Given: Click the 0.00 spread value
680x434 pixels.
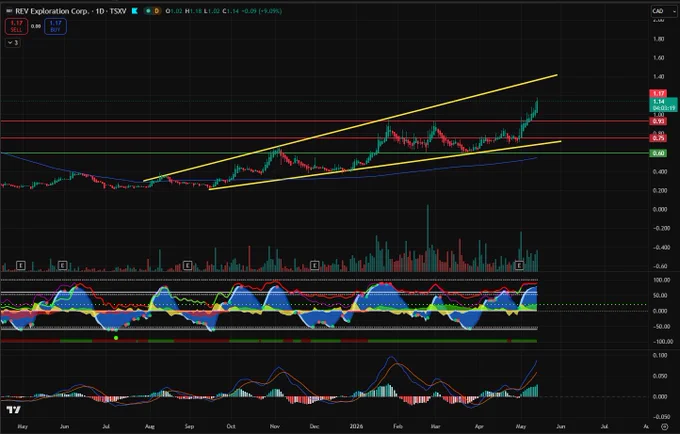Looking at the screenshot, I should [x=36, y=26].
